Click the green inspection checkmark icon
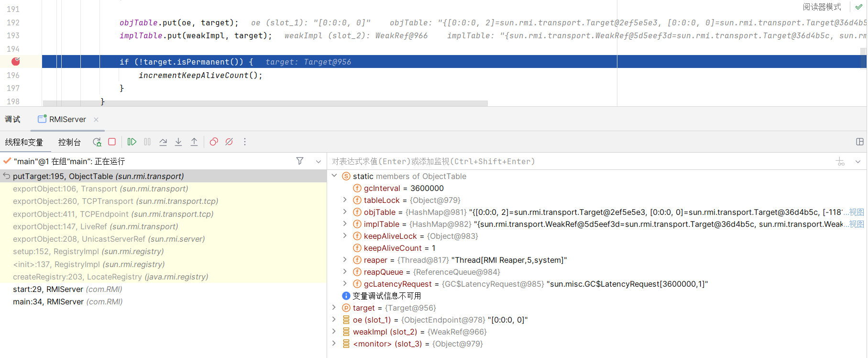 (x=859, y=7)
